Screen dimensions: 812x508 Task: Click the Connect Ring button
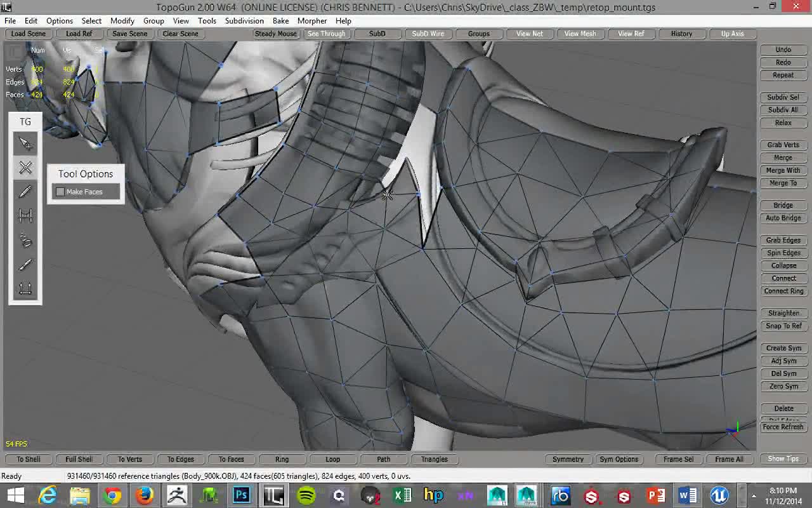pyautogui.click(x=783, y=291)
